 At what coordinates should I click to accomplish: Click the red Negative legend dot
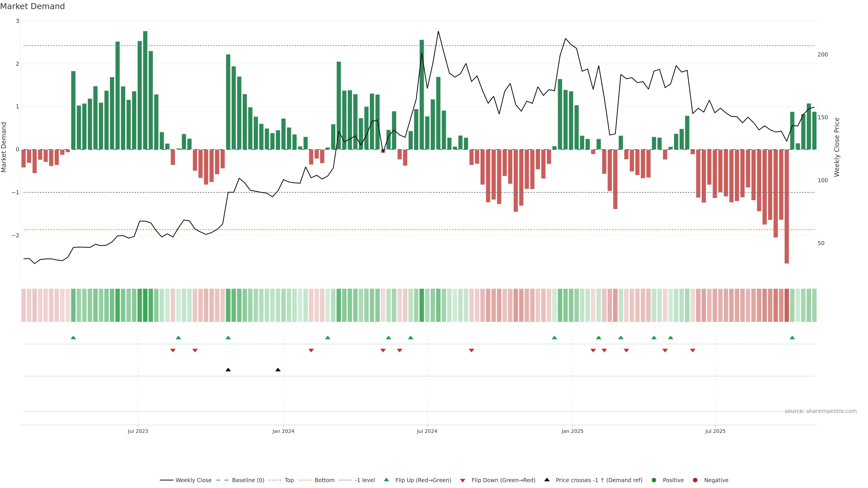[x=695, y=480]
